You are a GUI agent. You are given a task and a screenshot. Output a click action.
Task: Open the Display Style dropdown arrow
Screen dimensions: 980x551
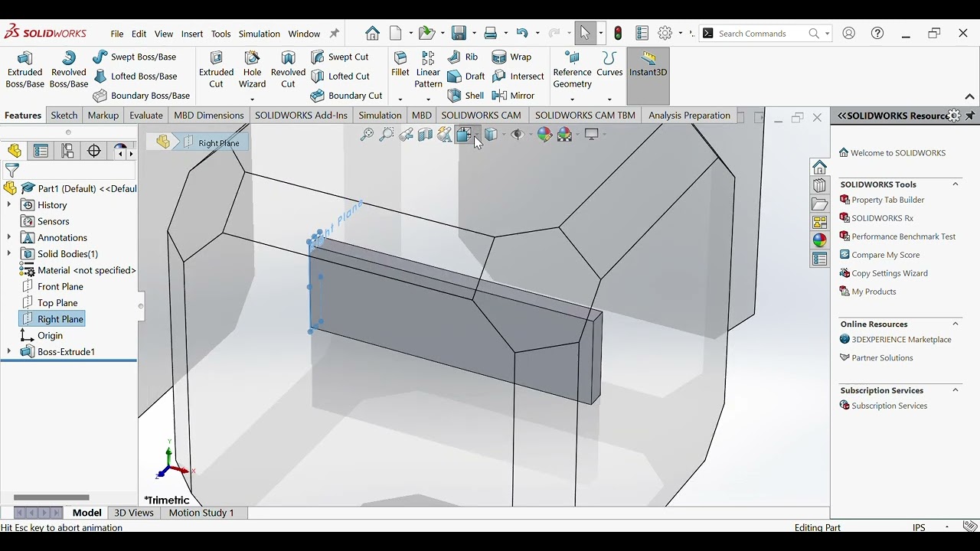[503, 135]
